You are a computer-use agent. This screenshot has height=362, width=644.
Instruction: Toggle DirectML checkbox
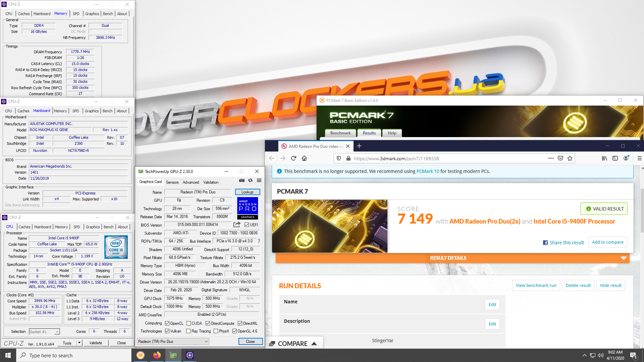click(240, 323)
